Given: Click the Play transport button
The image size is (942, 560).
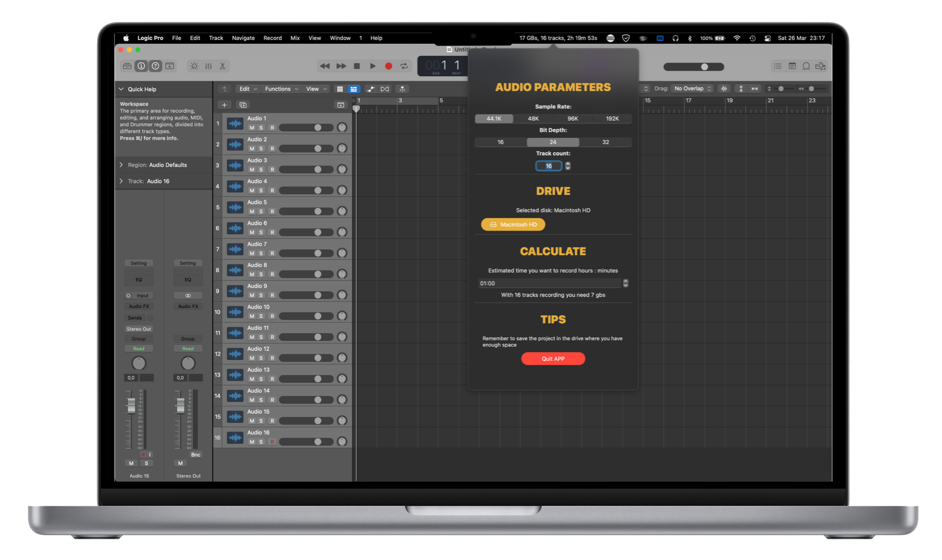Looking at the screenshot, I should point(372,66).
